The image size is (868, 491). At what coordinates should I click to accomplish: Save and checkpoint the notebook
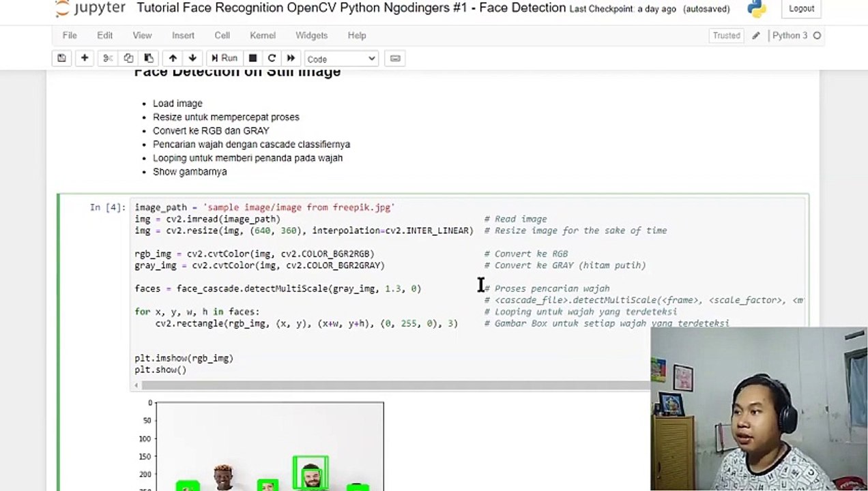(61, 59)
